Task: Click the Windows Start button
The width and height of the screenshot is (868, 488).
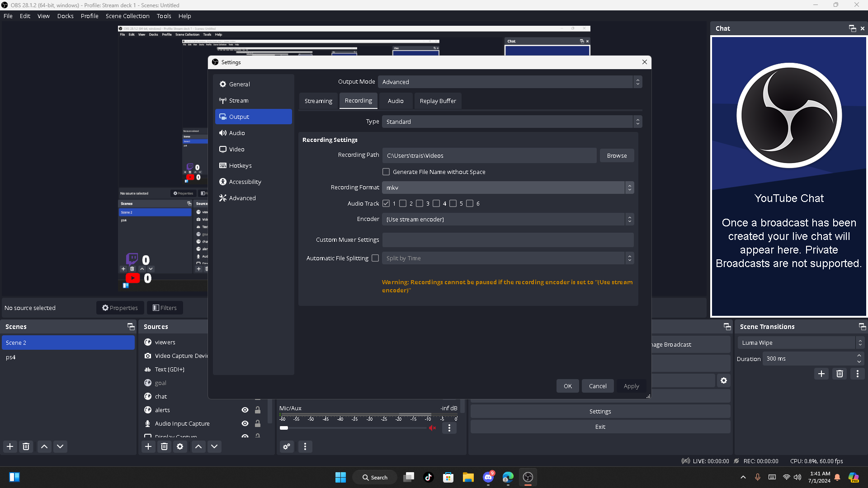Action: pyautogui.click(x=340, y=477)
